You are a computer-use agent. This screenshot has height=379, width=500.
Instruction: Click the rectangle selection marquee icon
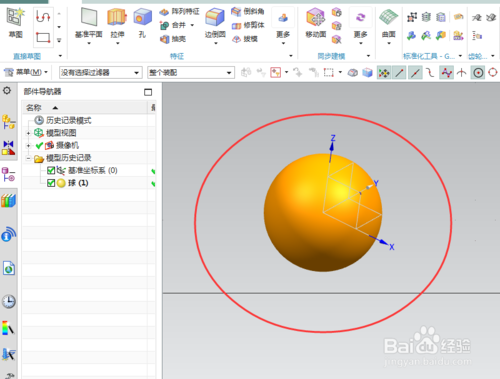(329, 72)
